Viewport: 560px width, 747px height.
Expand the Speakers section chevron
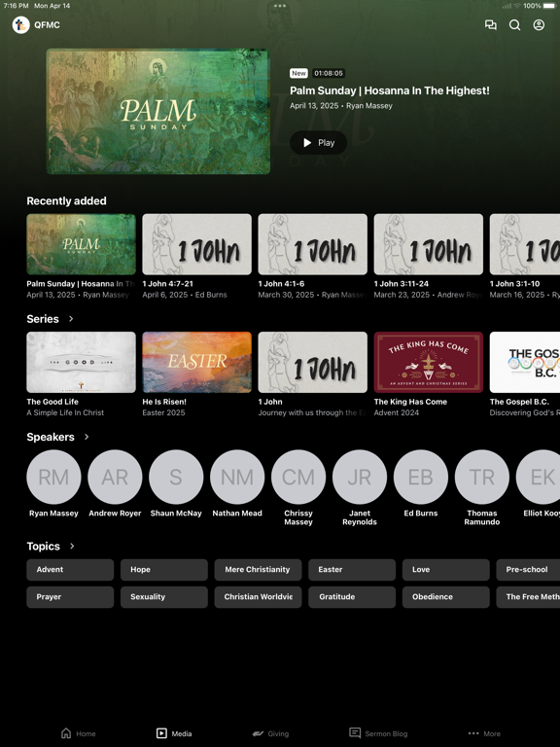click(x=87, y=437)
